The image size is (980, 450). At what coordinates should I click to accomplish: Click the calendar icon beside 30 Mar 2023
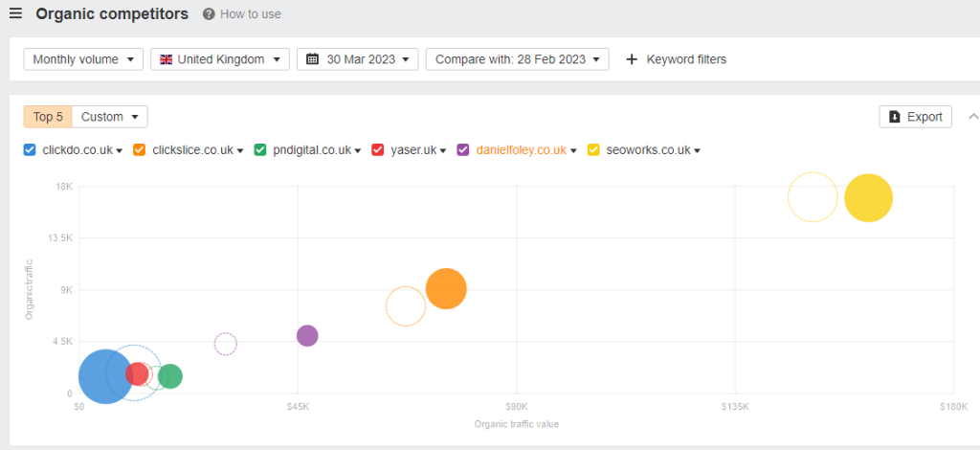pyautogui.click(x=312, y=59)
